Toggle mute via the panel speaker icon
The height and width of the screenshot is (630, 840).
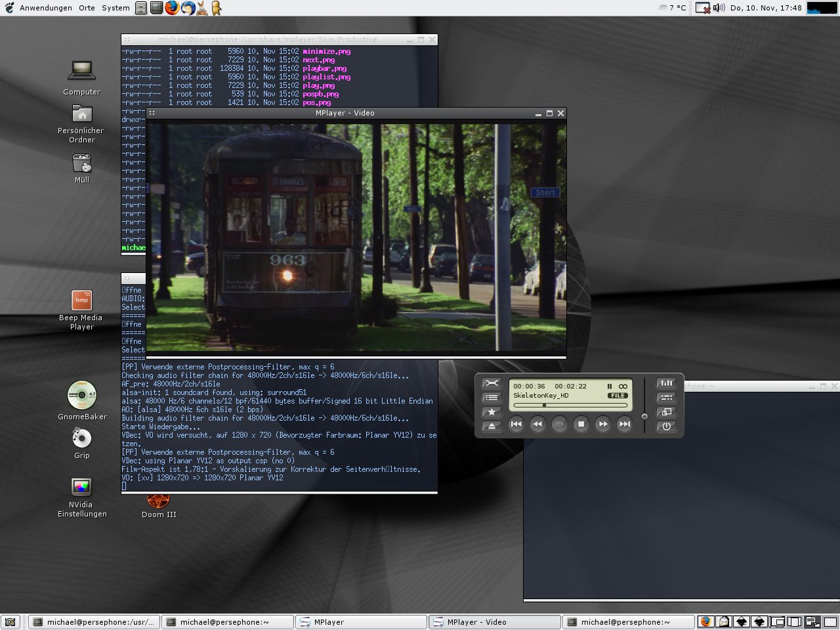719,8
